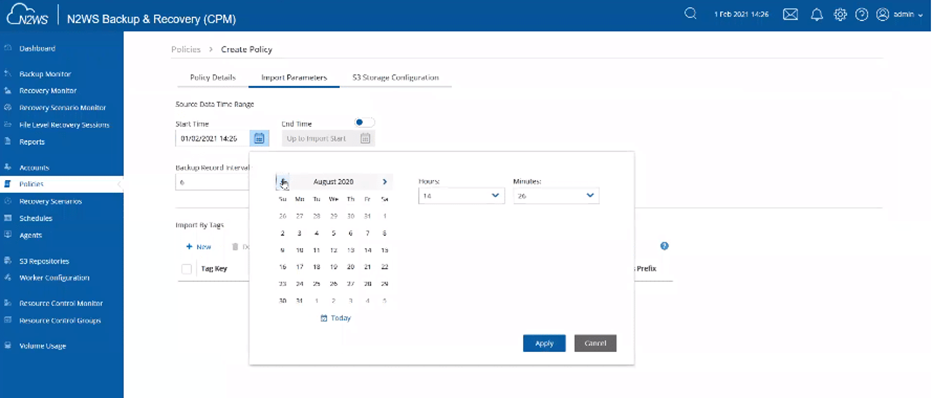Click the Policies breadcrumb link
932x398 pixels.
tap(186, 49)
